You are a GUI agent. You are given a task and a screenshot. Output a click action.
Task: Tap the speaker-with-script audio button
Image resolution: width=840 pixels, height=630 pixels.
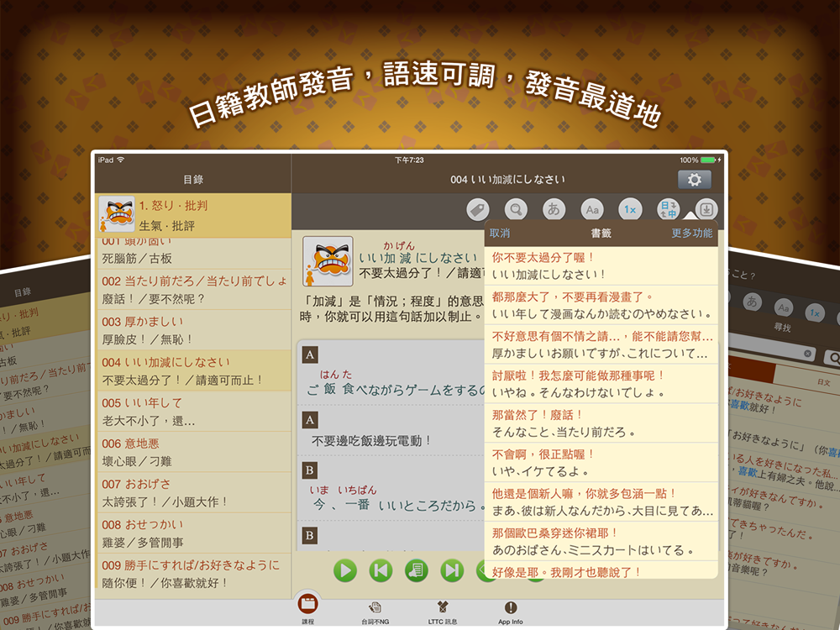tap(417, 570)
